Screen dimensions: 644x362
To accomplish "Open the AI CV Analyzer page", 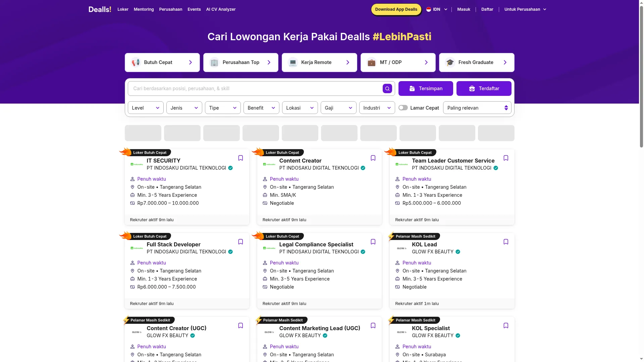I will [x=221, y=9].
